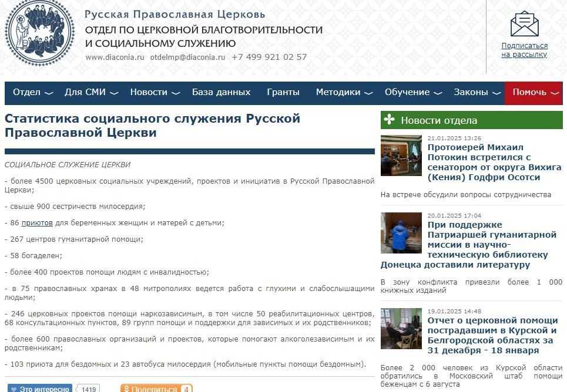Open the База данных menu item
This screenshot has width=567, height=392.
coord(222,92)
